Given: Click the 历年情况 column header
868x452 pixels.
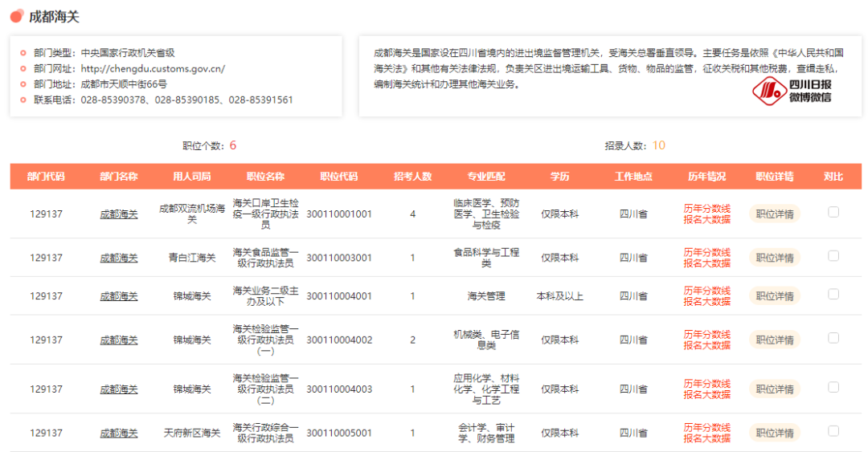Looking at the screenshot, I should 706,177.
